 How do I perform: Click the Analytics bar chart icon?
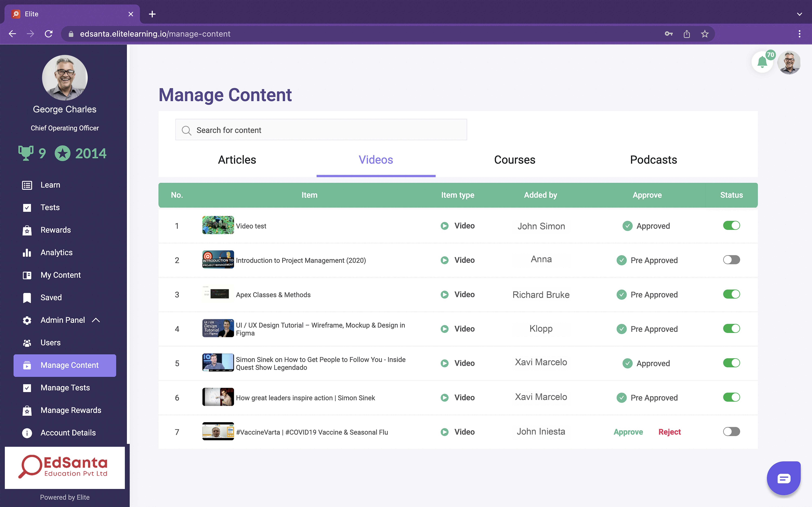27,253
